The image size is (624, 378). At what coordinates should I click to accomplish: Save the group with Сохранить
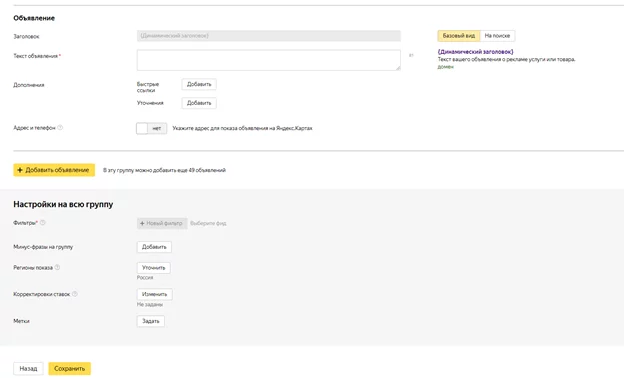click(70, 368)
